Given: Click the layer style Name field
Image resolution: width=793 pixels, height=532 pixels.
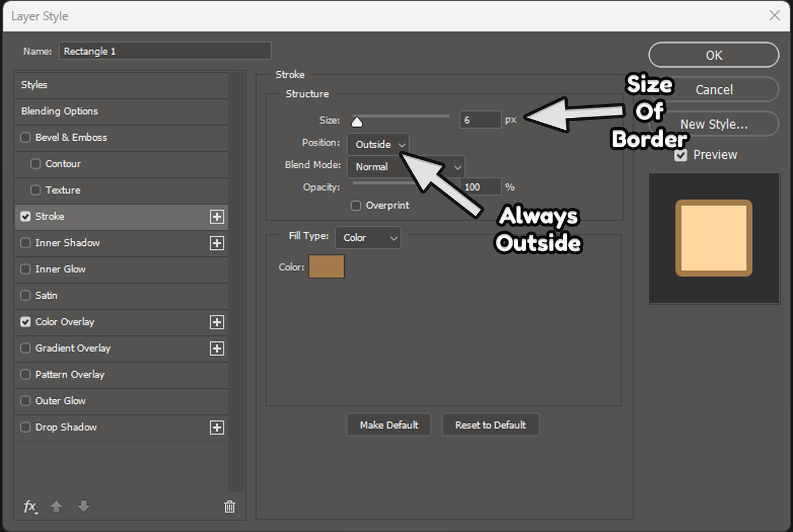Looking at the screenshot, I should 165,51.
